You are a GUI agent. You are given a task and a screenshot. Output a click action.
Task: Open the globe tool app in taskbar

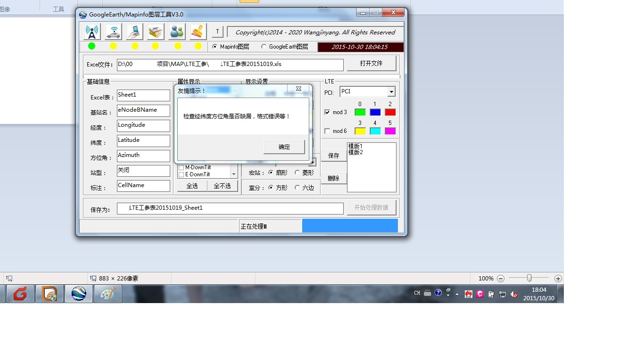click(x=79, y=294)
